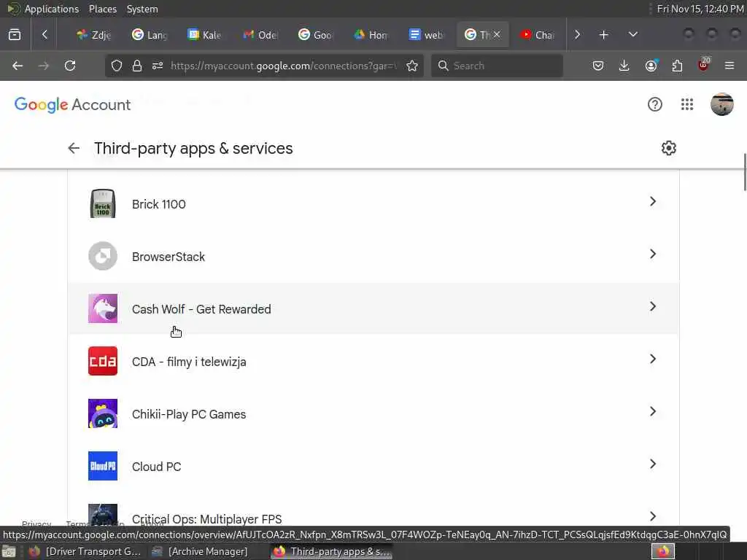Click the site security padlock icon
This screenshot has height=560, width=747.
(x=137, y=66)
